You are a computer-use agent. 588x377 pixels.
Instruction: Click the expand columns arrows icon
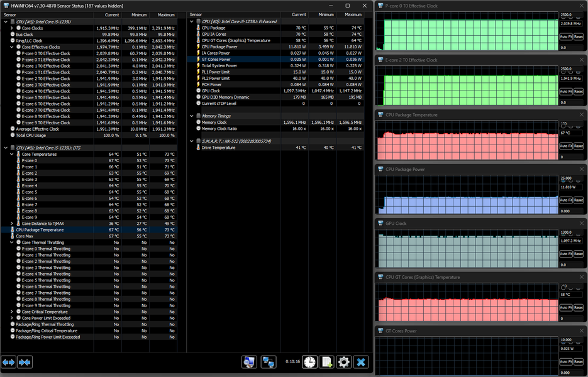pos(9,362)
